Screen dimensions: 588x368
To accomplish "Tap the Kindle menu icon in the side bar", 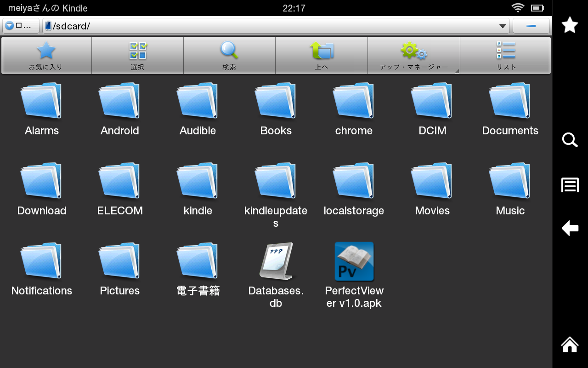I will tap(570, 185).
